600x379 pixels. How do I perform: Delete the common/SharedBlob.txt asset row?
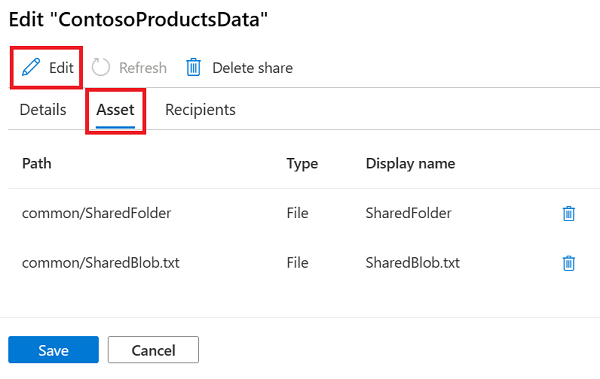(x=569, y=263)
